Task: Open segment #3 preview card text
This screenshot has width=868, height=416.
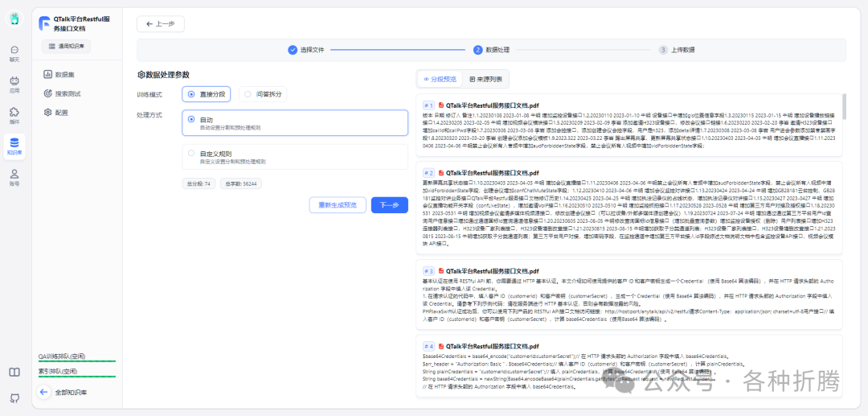Action: coord(630,300)
